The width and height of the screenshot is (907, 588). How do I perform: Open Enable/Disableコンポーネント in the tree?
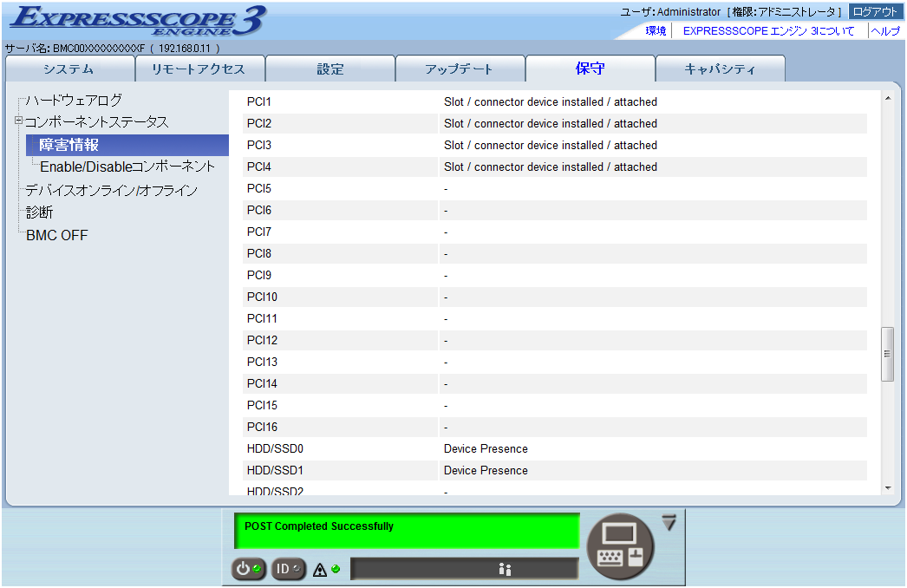coord(127,166)
